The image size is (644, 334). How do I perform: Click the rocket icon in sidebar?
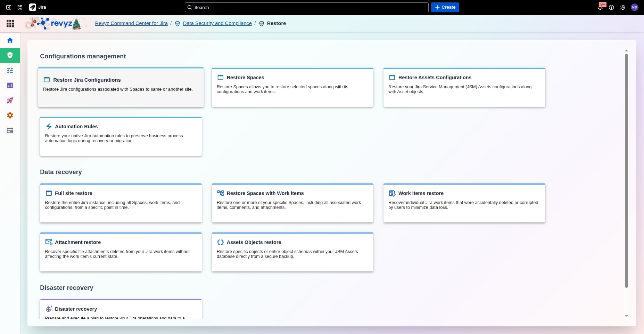[x=10, y=100]
